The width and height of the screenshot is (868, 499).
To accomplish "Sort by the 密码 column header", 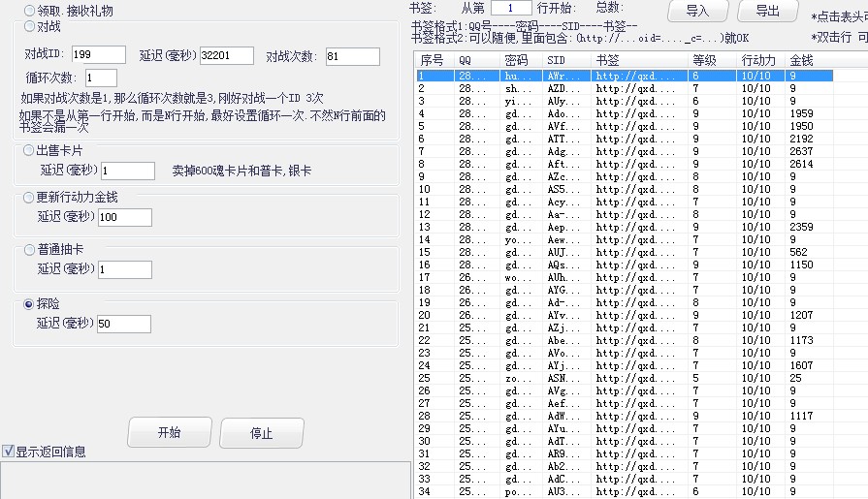I will pos(521,60).
